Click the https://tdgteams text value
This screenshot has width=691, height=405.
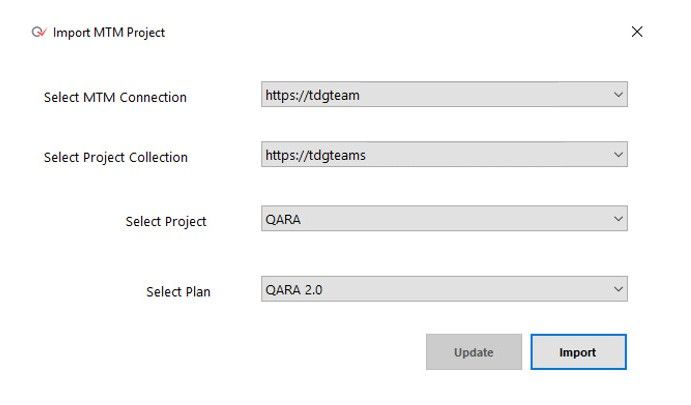coord(315,155)
